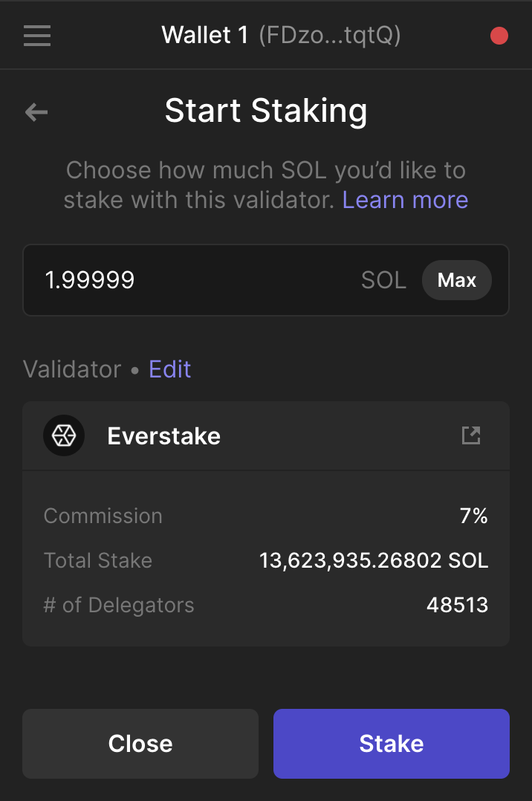532x801 pixels.
Task: Open Everstake details via external link icon
Action: point(471,435)
